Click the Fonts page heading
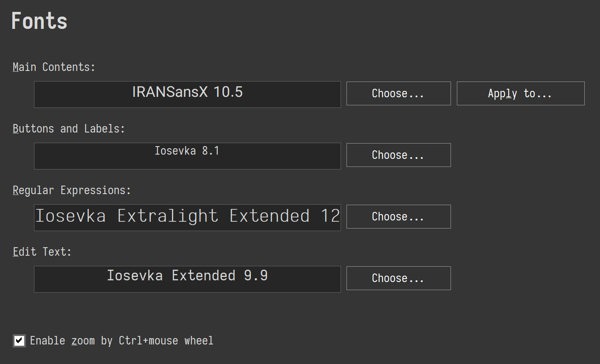 (39, 21)
